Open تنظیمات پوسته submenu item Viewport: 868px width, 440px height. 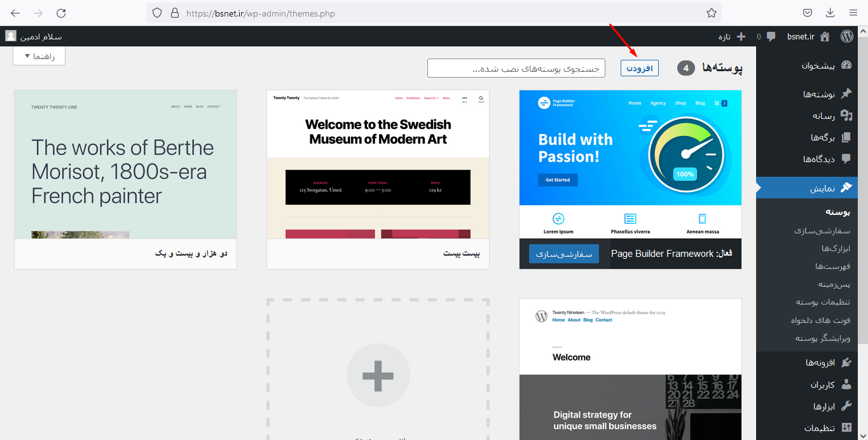823,302
